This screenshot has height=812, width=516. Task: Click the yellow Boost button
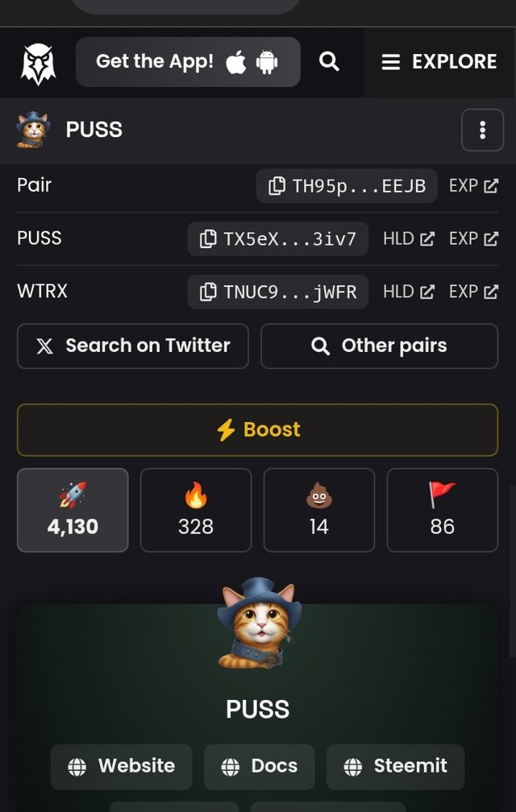(257, 430)
